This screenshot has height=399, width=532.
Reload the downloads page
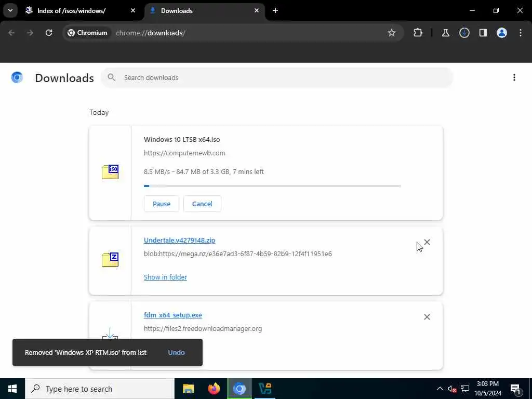tap(49, 33)
